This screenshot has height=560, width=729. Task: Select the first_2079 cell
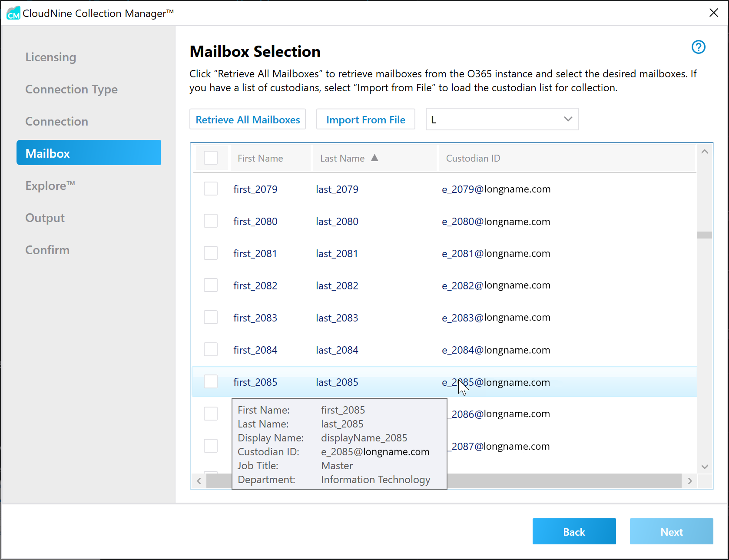255,189
